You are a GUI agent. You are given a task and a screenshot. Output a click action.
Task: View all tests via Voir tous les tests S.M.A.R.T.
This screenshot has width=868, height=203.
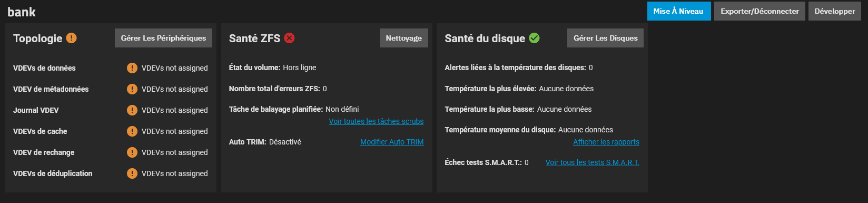(x=592, y=162)
